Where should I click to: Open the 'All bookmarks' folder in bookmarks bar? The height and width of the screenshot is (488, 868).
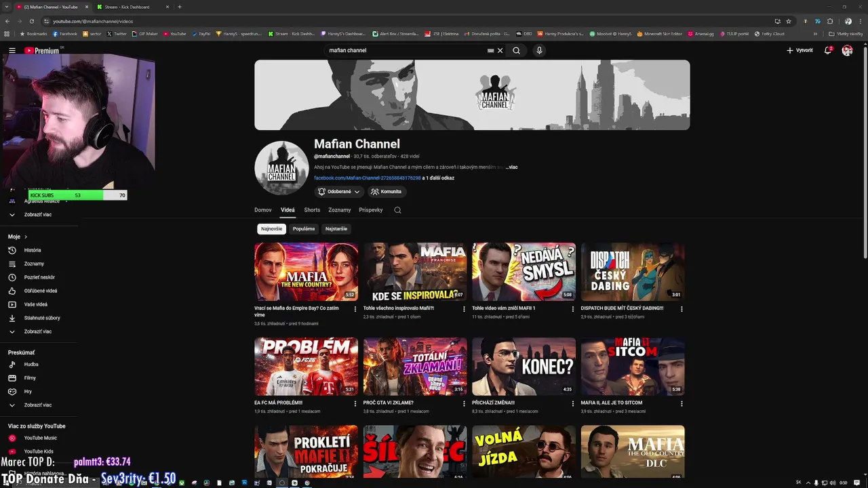(x=846, y=33)
